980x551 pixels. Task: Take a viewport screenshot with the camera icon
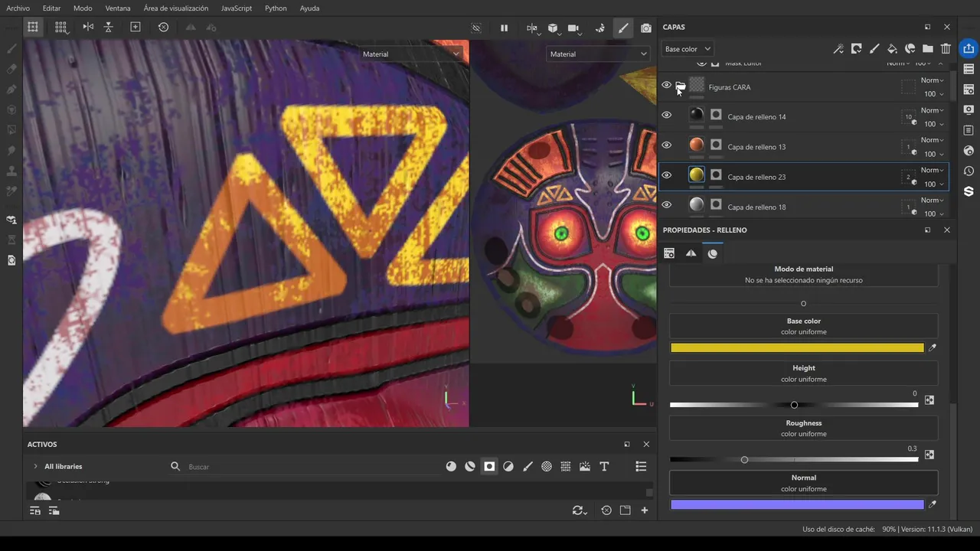pos(646,28)
